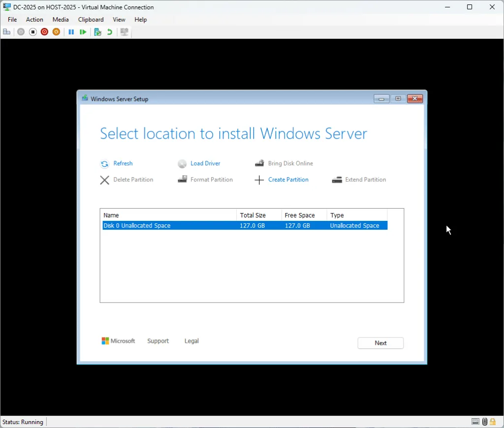The image size is (504, 428).
Task: Open the View menu
Action: [x=119, y=20]
